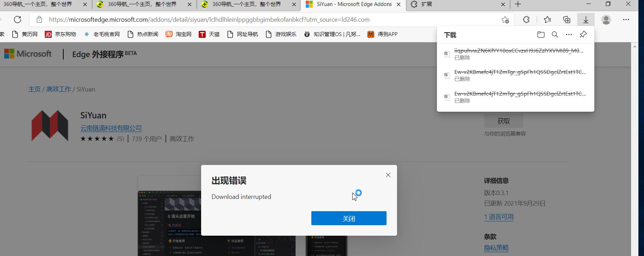Switch to the SiYuan - Microsoft Edge Addons tab
The height and width of the screenshot is (256, 644).
[x=353, y=5]
